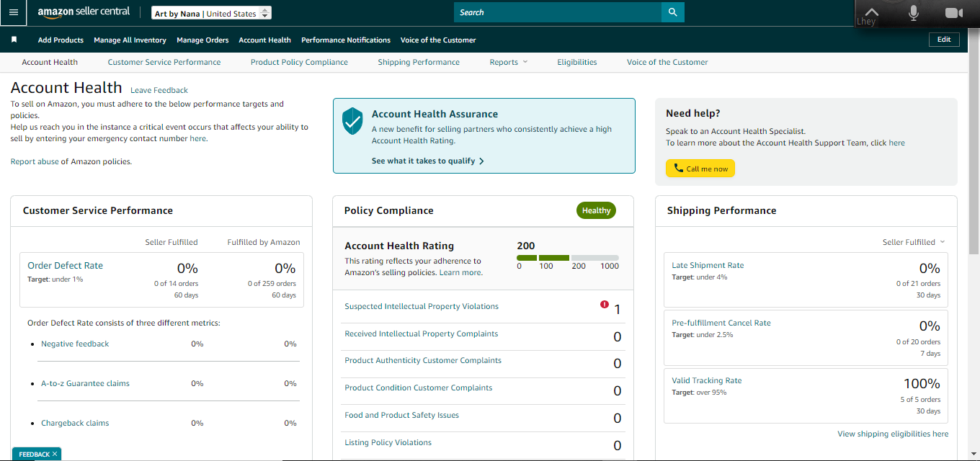Viewport: 980px width, 461px height.
Task: Open the A-to-z Guarantee claims link
Action: (85, 383)
